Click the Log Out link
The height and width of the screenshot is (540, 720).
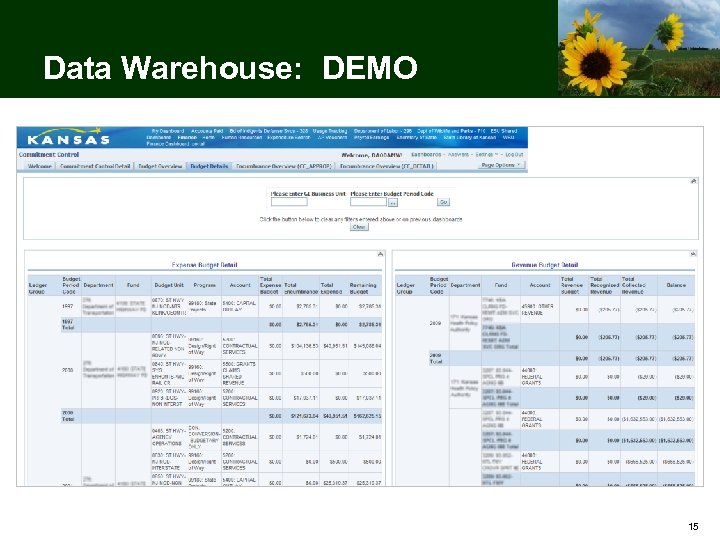pyautogui.click(x=514, y=155)
